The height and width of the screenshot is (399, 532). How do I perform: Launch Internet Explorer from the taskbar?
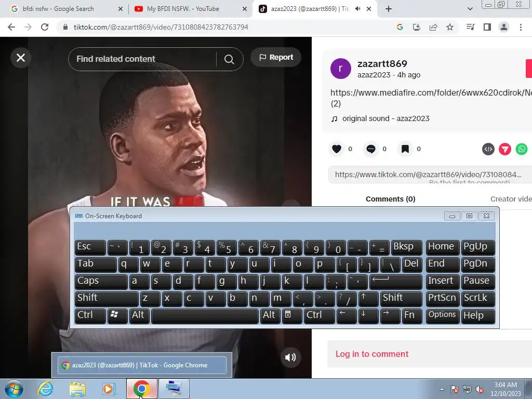46,389
